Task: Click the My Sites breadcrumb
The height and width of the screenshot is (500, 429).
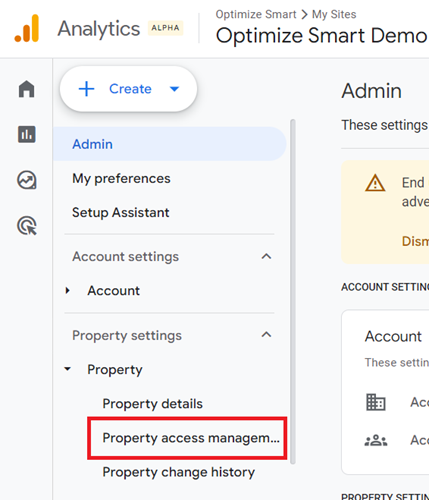Action: tap(334, 14)
